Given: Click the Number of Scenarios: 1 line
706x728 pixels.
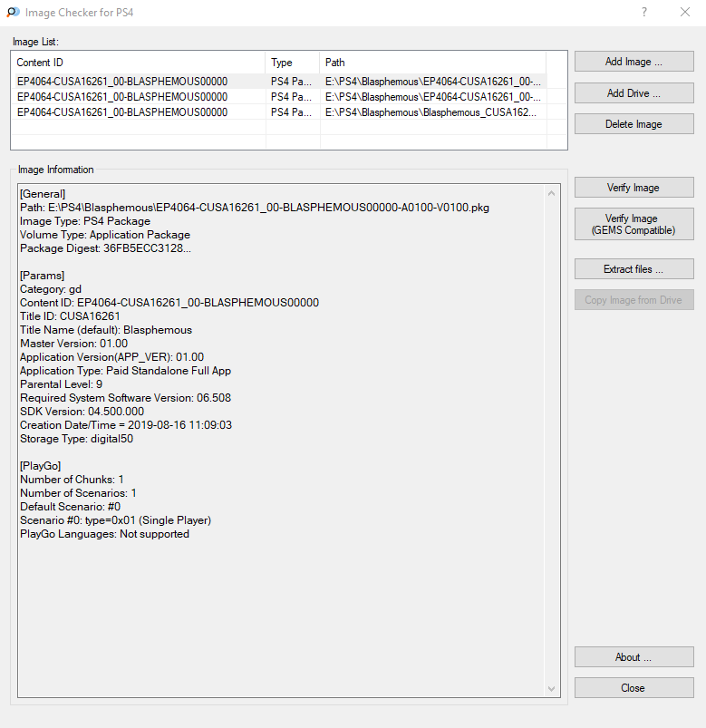Looking at the screenshot, I should click(78, 493).
